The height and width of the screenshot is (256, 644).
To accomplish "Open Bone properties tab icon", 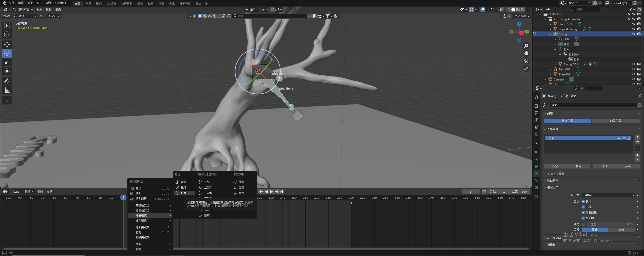I will pos(536,181).
